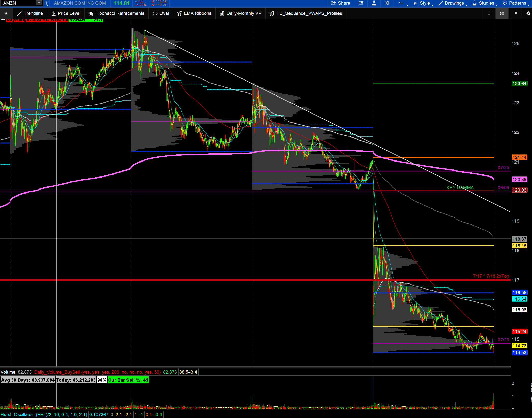The height and width of the screenshot is (418, 532).
Task: Add the EMA Ribbons study
Action: (x=194, y=13)
